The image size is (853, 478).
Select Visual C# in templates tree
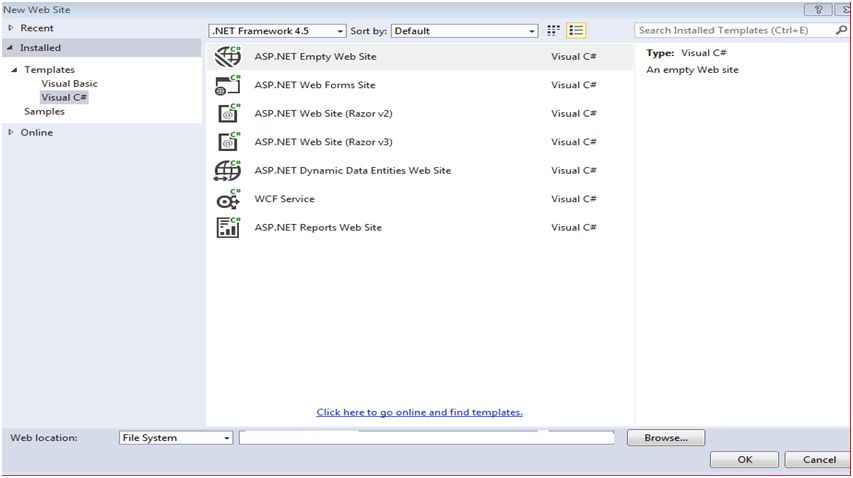coord(64,97)
